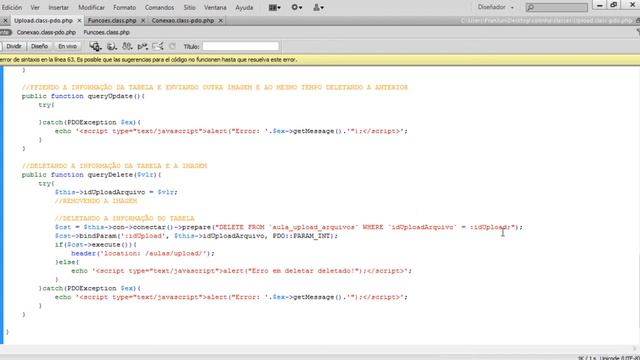Switch to the Funcoes.class.php document tab

point(112,20)
